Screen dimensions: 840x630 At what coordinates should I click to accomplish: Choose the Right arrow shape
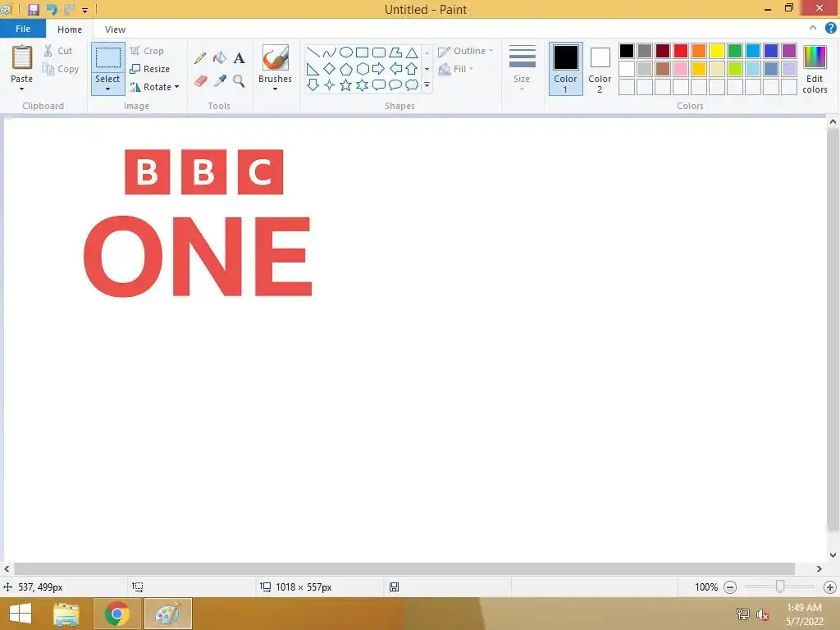pyautogui.click(x=379, y=69)
